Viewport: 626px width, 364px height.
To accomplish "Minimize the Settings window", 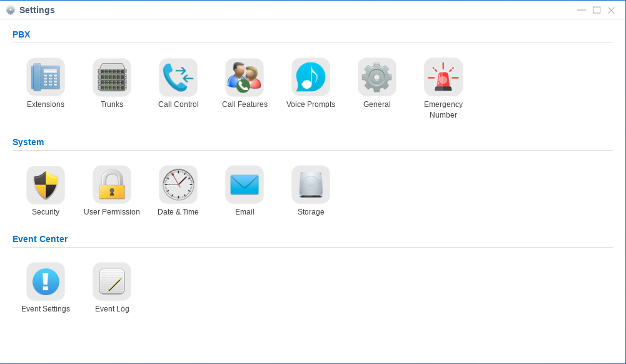I will (582, 10).
